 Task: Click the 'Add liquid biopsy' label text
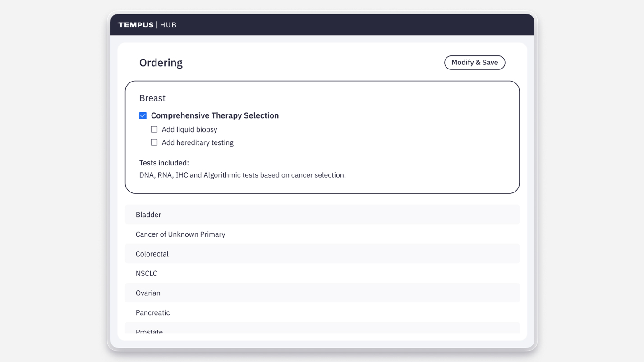(x=189, y=129)
